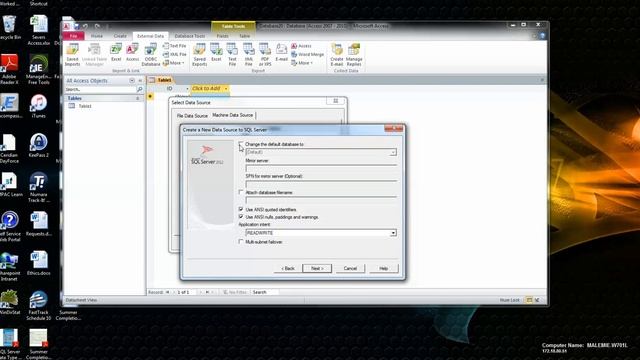Open More dropdown in Import & Link
The image size is (640, 360).
point(174,63)
